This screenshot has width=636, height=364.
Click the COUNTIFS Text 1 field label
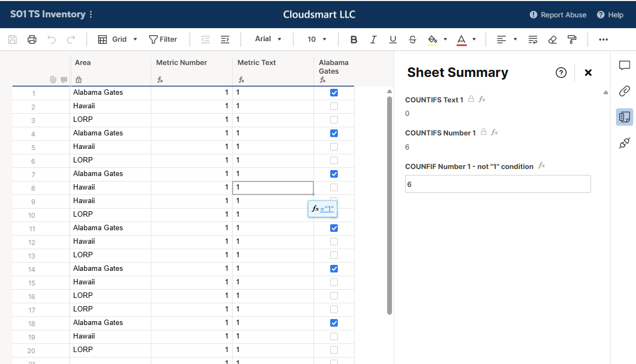(x=434, y=100)
